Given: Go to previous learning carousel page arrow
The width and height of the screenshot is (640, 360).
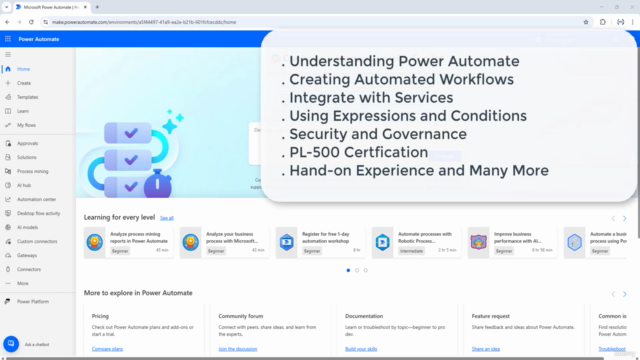Looking at the screenshot, I should click(x=613, y=218).
